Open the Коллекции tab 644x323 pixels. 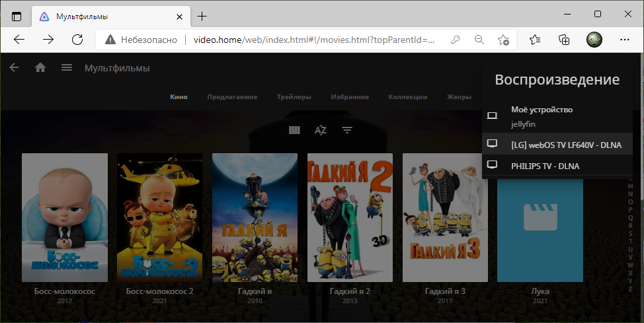[x=408, y=97]
